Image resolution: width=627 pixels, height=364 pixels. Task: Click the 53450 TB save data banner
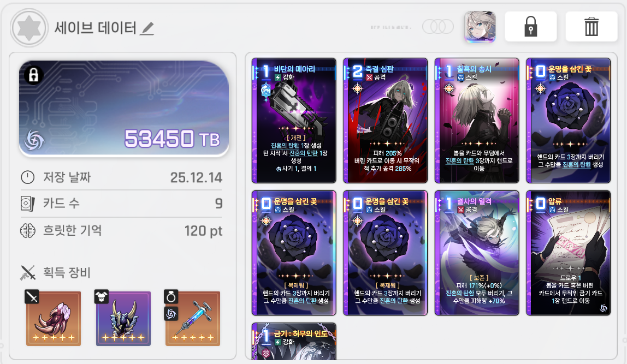[124, 108]
